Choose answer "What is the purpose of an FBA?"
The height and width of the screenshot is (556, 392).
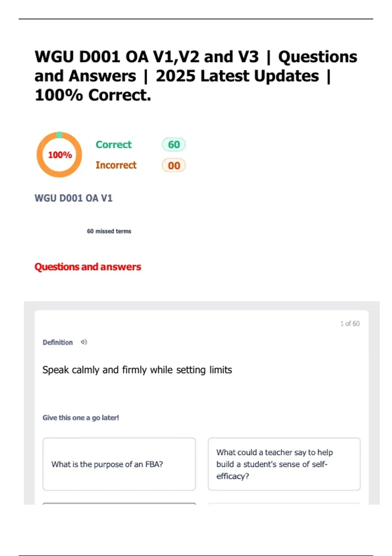[119, 464]
